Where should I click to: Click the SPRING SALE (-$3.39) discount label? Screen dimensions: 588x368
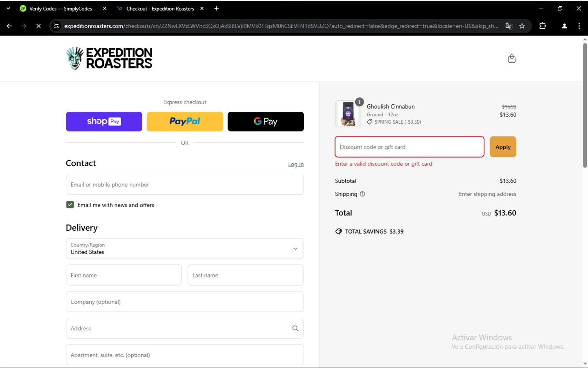(x=397, y=122)
